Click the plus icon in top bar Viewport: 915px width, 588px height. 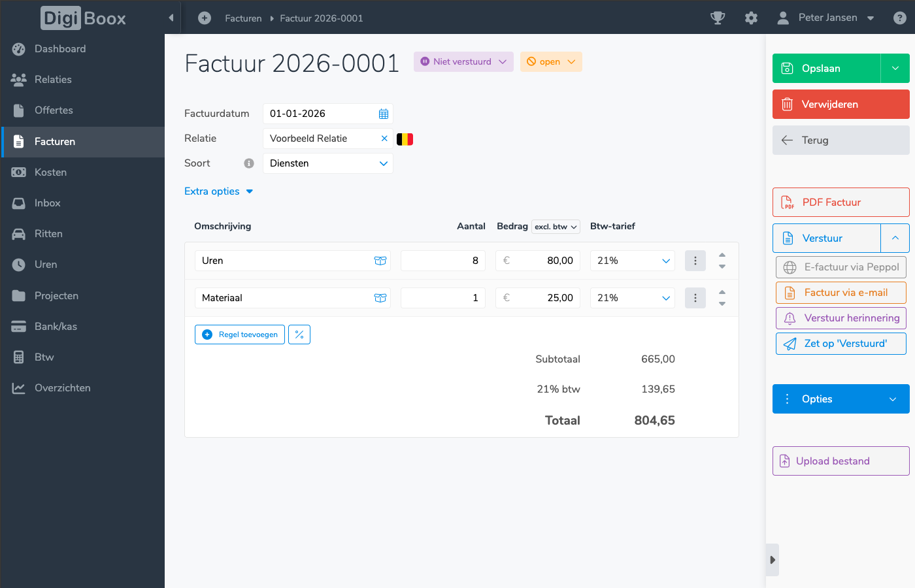pos(205,18)
